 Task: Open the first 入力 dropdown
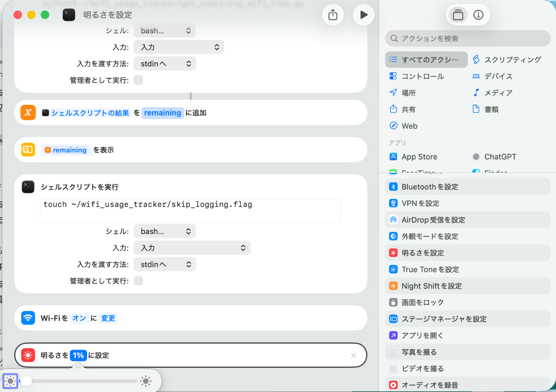[x=179, y=47]
